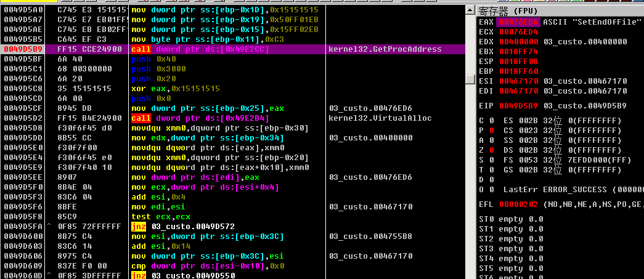Select the ST5 empty 0.0 row
The width and height of the screenshot is (644, 279).
(511, 268)
